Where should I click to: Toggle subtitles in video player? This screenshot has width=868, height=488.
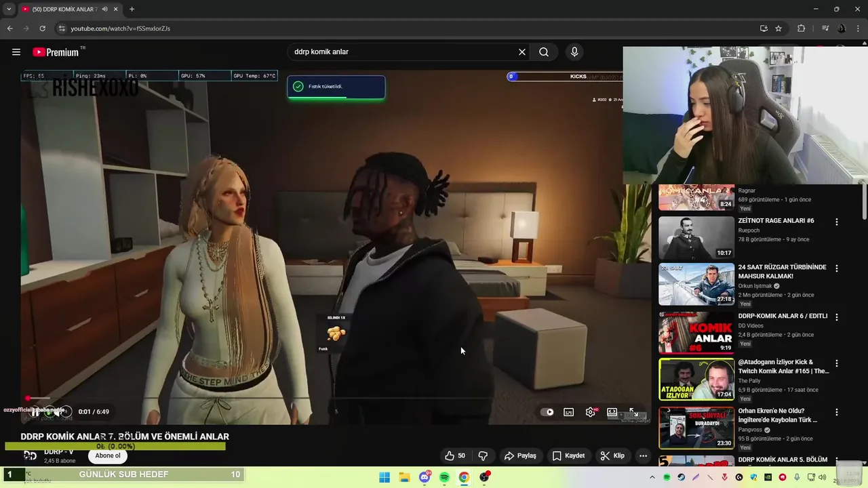(x=569, y=412)
